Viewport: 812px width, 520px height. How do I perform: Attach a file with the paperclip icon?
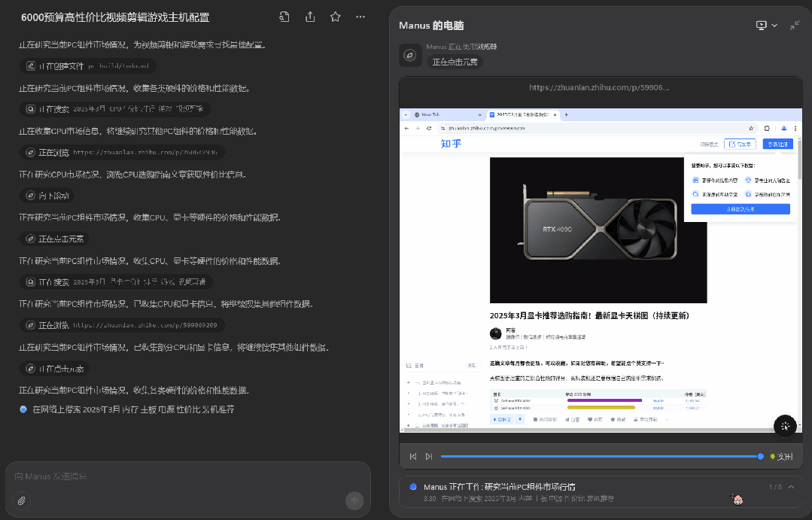coord(21,500)
